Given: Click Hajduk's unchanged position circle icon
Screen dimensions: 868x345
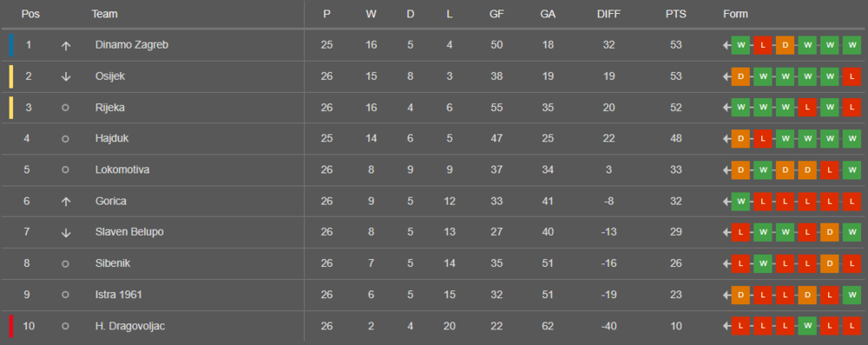Looking at the screenshot, I should pyautogui.click(x=65, y=139).
